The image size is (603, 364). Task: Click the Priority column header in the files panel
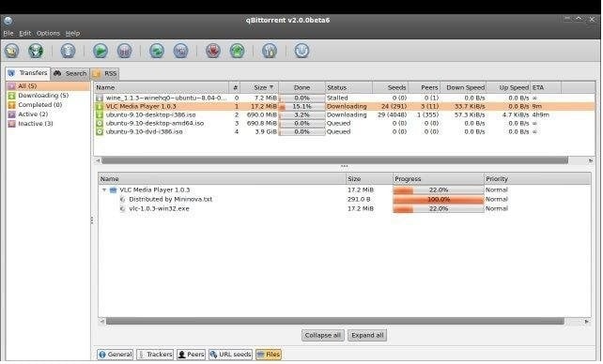click(537, 179)
